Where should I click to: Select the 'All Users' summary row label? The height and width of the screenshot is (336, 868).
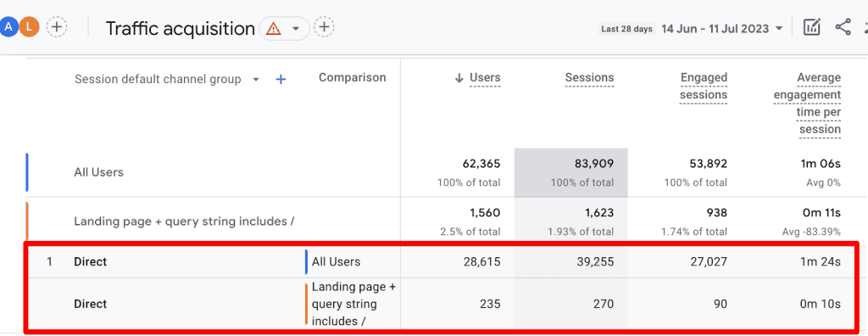click(98, 172)
